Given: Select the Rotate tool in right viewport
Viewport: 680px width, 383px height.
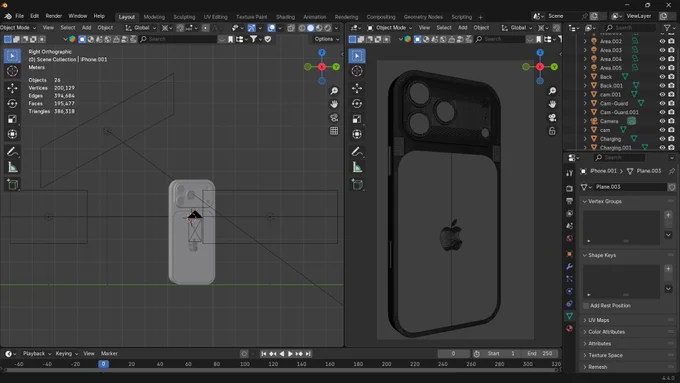Looking at the screenshot, I should click(x=357, y=103).
